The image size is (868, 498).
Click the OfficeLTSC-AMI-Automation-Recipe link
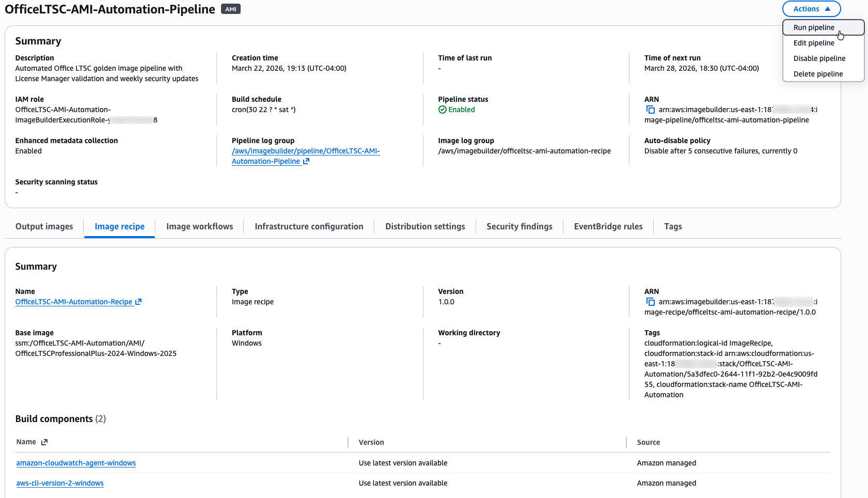74,302
